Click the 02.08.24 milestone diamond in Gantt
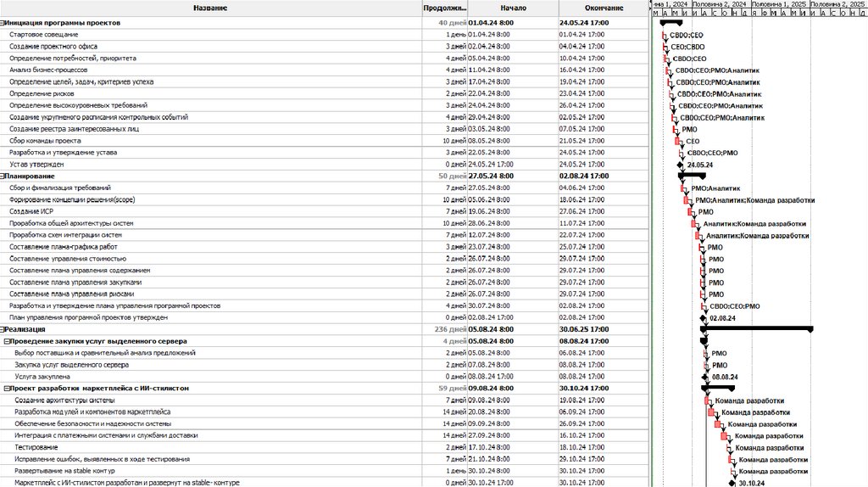Screen dimensions: 868x487 click(703, 318)
